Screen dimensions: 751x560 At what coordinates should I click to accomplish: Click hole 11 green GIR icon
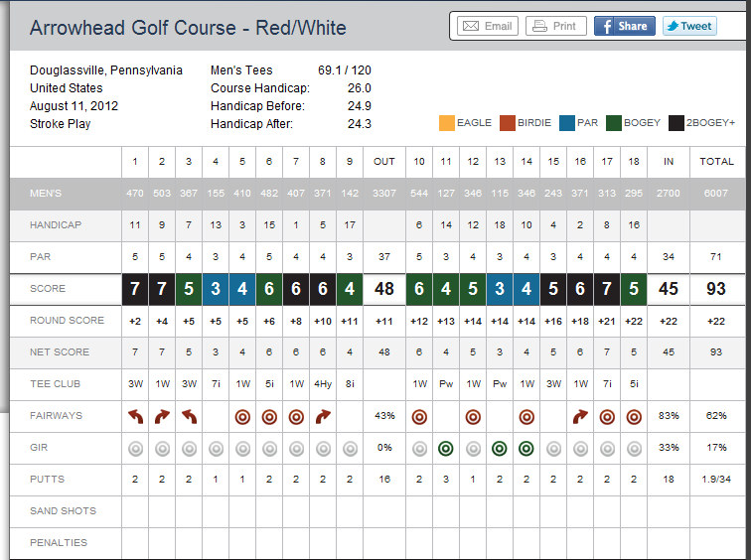446,448
